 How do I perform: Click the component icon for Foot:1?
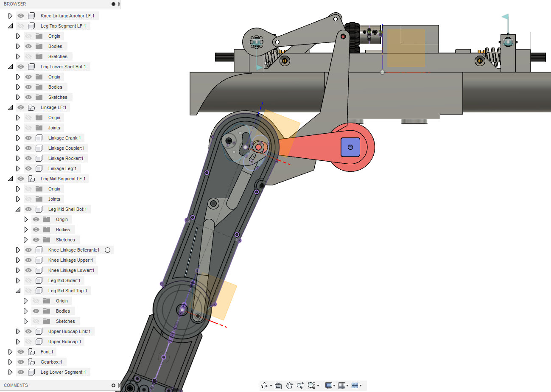pos(31,352)
